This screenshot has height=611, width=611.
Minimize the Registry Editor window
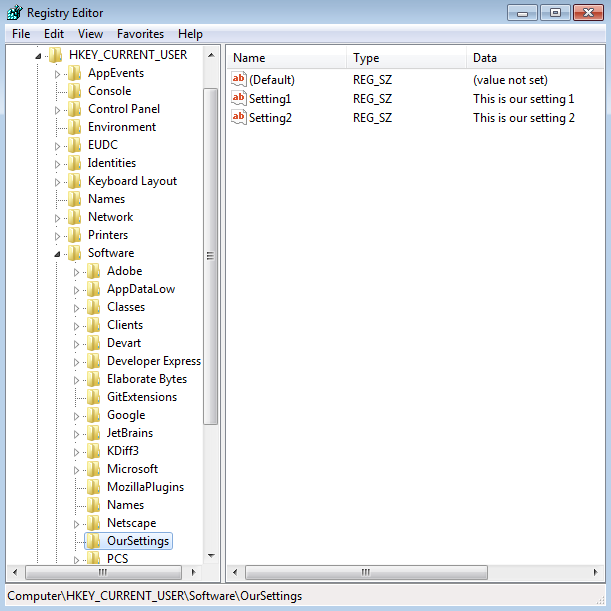tap(523, 13)
